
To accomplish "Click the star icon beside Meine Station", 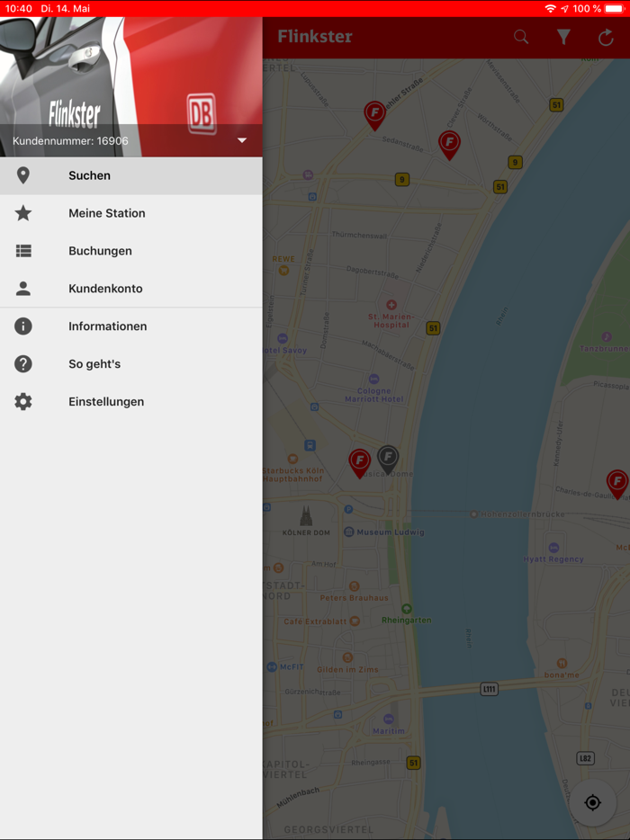I will pyautogui.click(x=23, y=213).
